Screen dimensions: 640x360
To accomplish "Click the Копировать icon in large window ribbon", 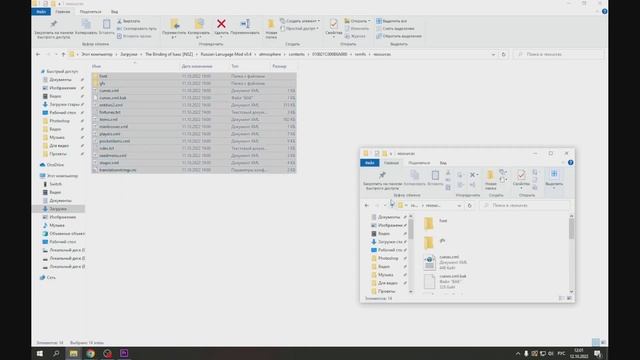I will (86, 24).
